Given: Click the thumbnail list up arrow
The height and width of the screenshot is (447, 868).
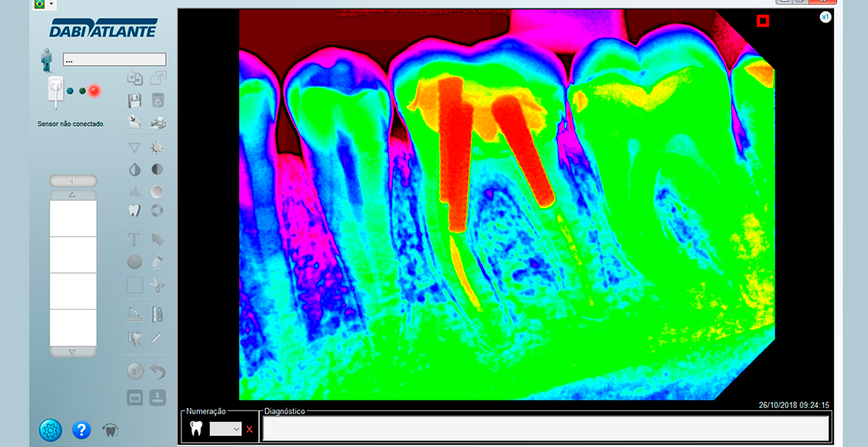Looking at the screenshot, I should (x=73, y=195).
